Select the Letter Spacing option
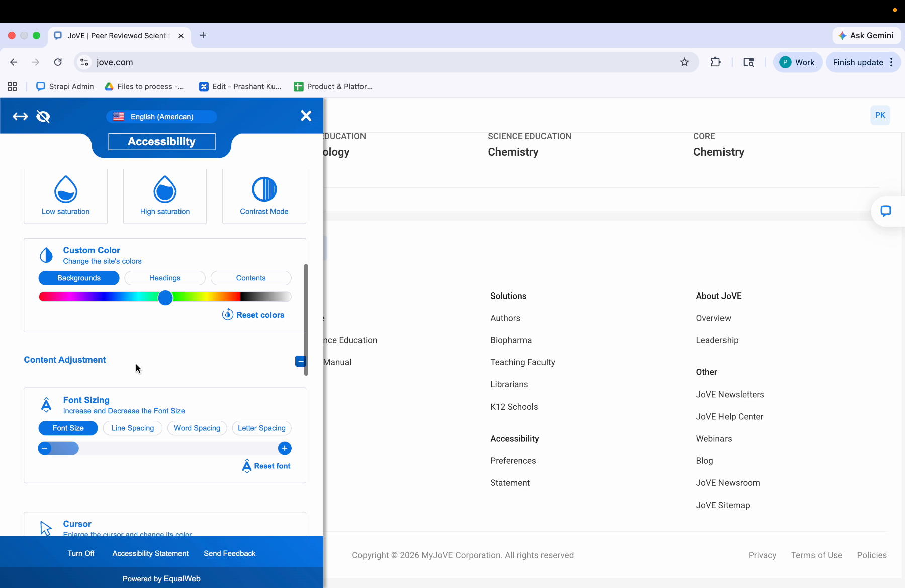 coord(261,428)
